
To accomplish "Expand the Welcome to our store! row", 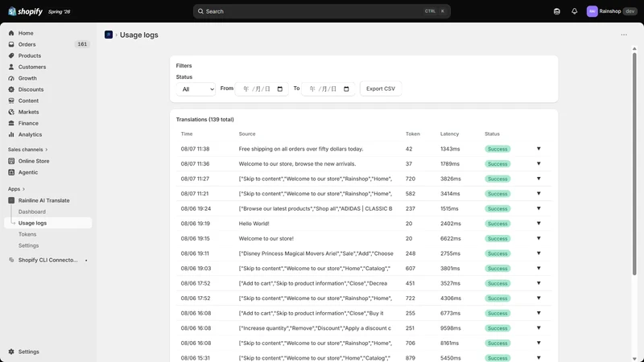I will point(539,238).
